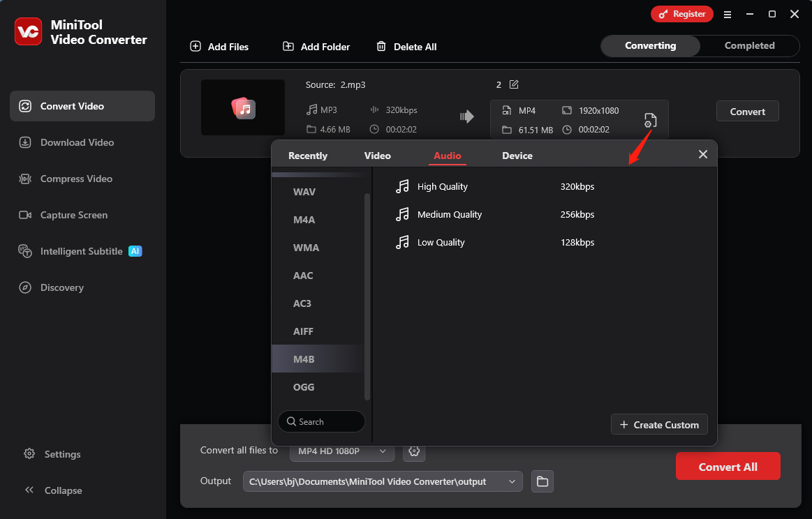Switch to the Completed tab
This screenshot has height=519, width=812.
pos(748,45)
